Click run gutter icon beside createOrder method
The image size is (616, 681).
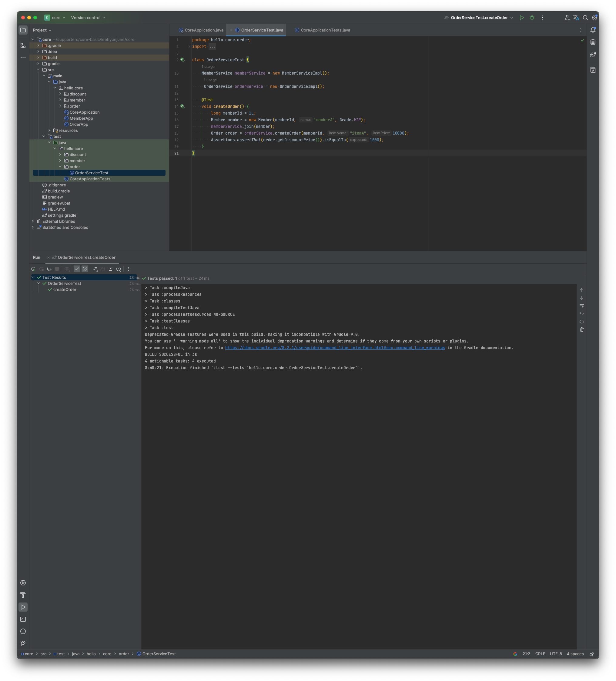[182, 106]
